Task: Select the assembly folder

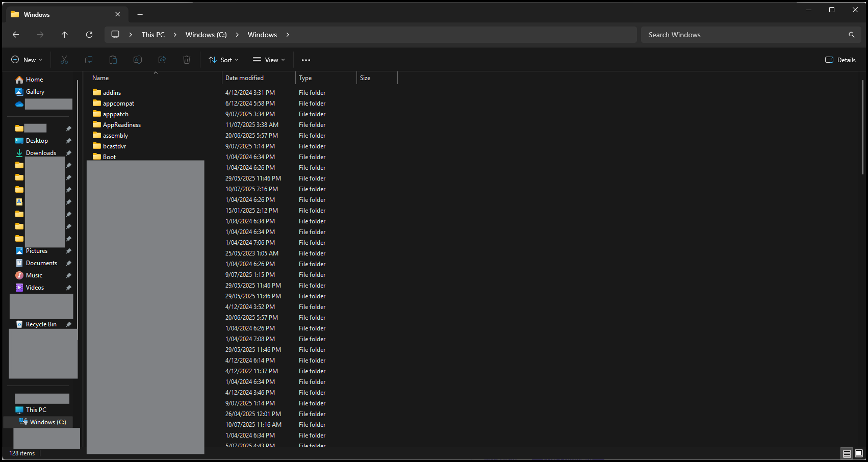Action: pos(111,136)
